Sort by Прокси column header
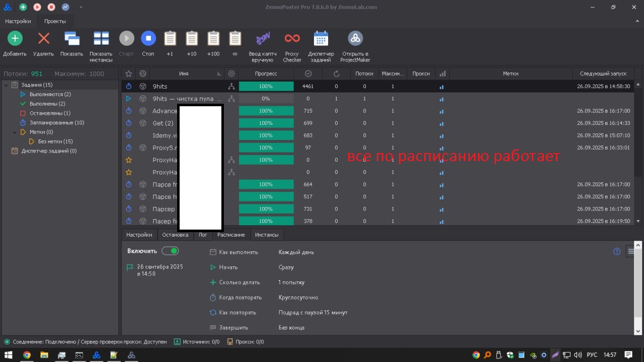The image size is (644, 362). pyautogui.click(x=421, y=74)
